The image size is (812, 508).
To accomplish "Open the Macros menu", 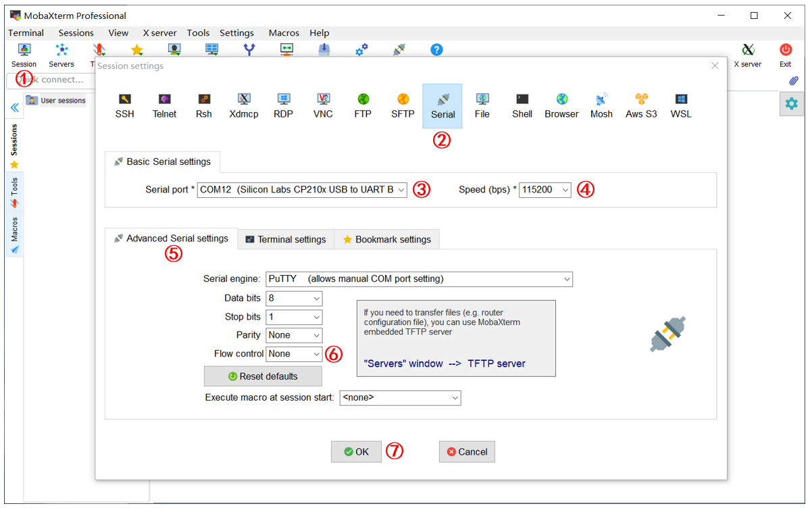I will (x=284, y=32).
